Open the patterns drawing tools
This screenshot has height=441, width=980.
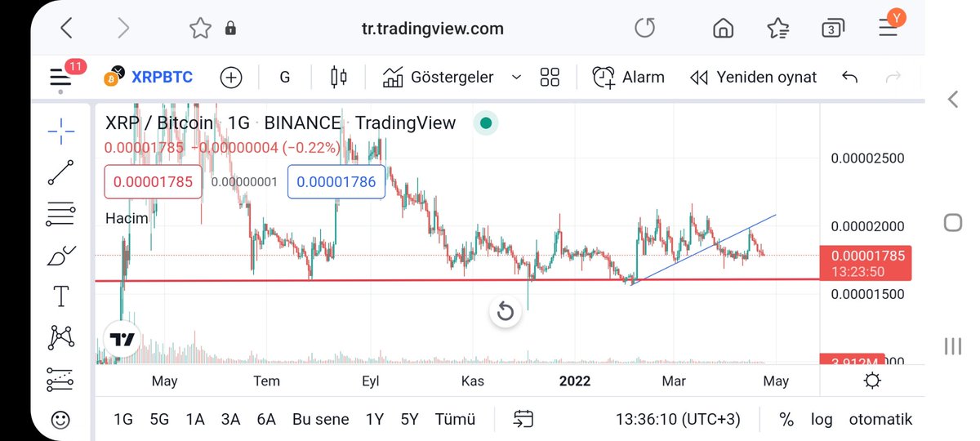tap(61, 337)
